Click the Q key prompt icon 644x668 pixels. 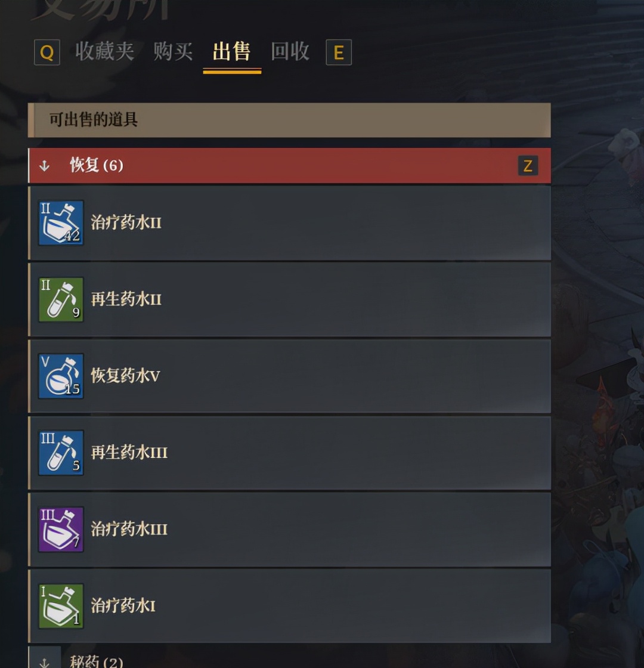(47, 52)
